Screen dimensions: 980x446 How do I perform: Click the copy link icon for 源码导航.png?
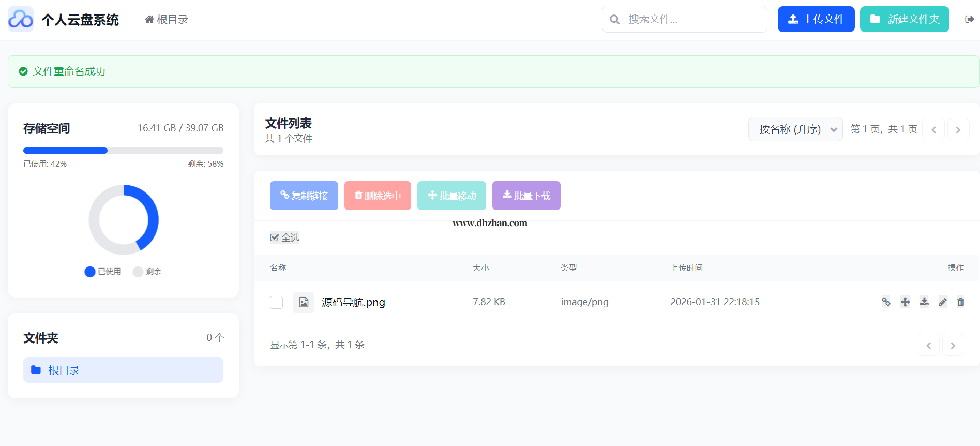(x=886, y=302)
